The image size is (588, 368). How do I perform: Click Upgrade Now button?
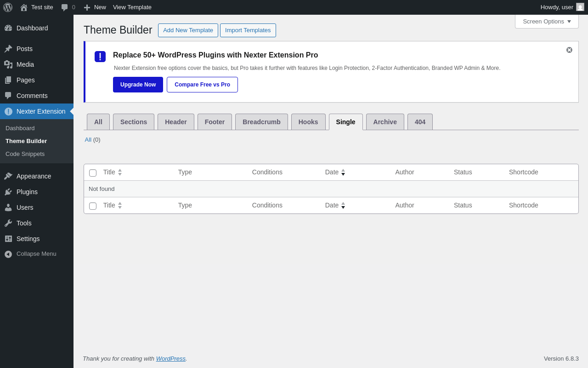tap(138, 85)
